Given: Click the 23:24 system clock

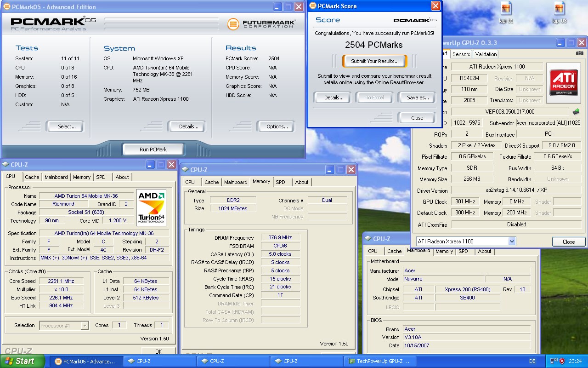Looking at the screenshot, I should point(575,361).
